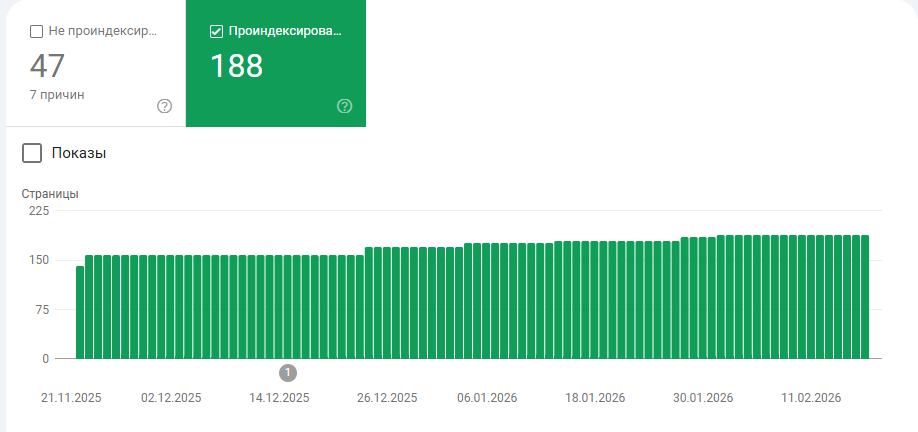This screenshot has height=432, width=918.
Task: Click the 14.12.2025 date label
Action: click(x=279, y=398)
